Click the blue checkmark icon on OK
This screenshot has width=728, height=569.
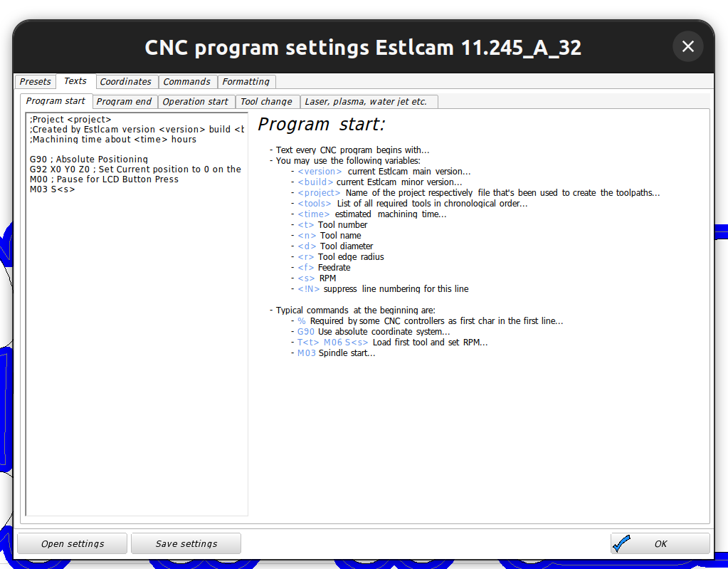[621, 543]
